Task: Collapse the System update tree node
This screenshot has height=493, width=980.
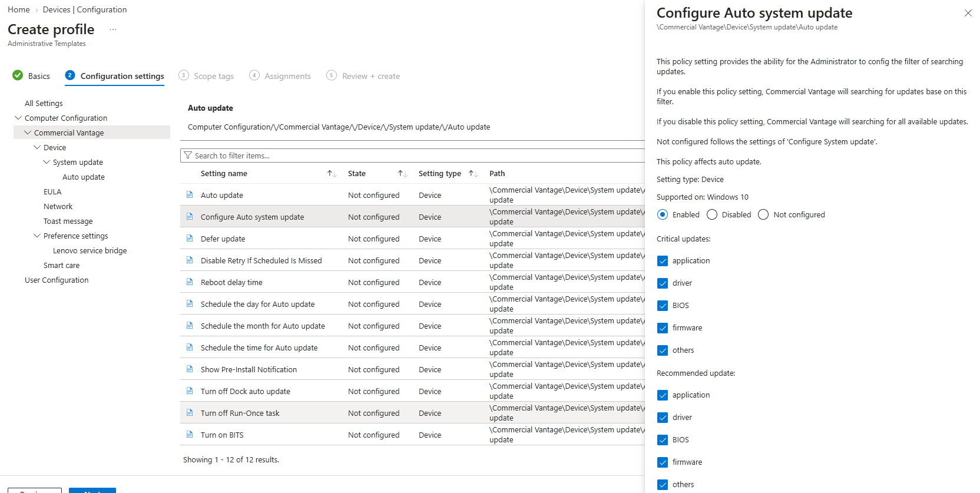Action: [x=47, y=162]
